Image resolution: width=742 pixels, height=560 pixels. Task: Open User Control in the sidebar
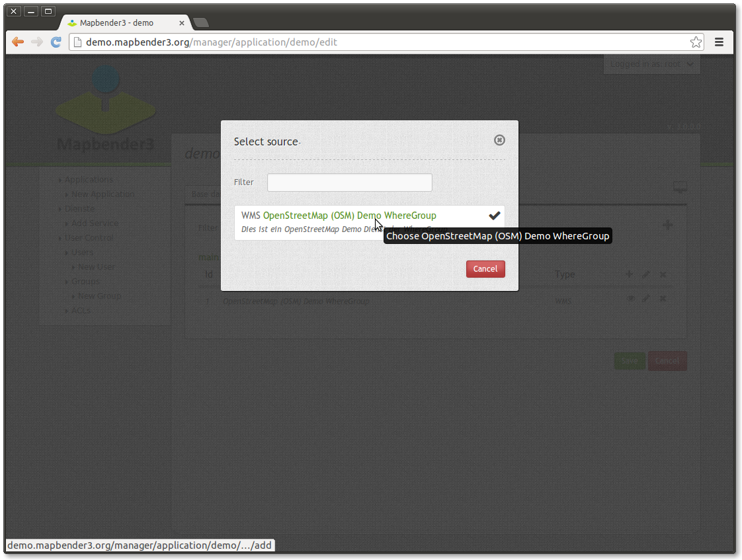(89, 238)
